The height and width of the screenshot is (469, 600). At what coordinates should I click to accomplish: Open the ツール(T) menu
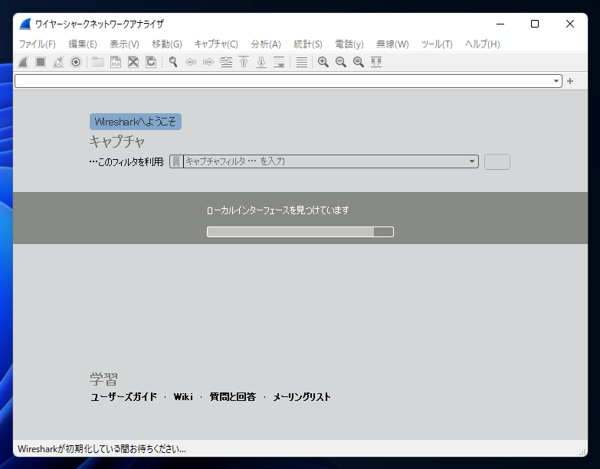click(x=437, y=44)
